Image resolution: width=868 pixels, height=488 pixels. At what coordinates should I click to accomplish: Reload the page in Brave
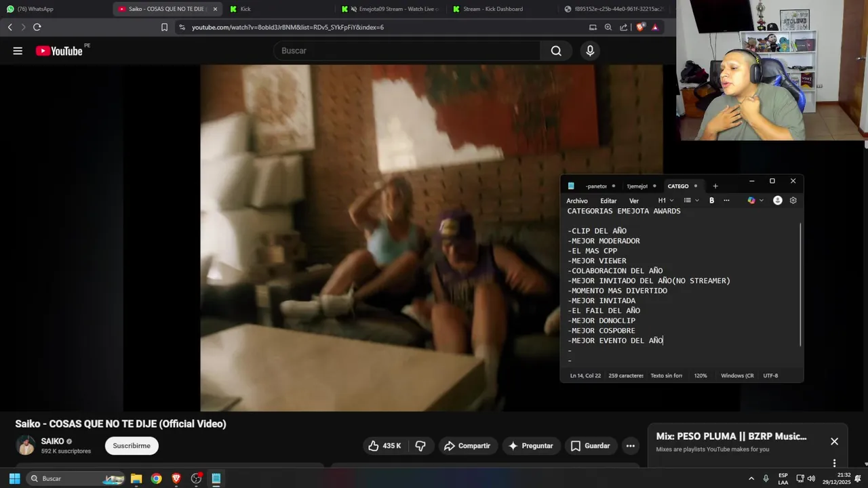37,27
